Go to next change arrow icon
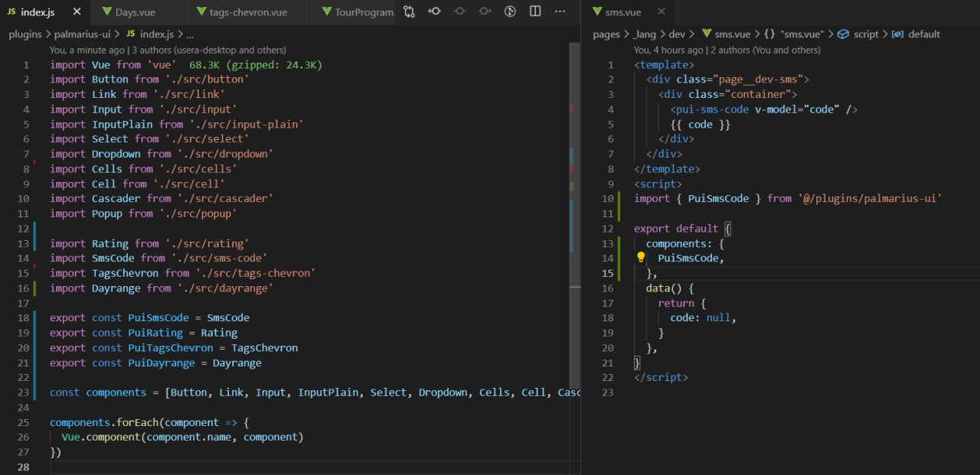The height and width of the screenshot is (475, 980). 485,11
